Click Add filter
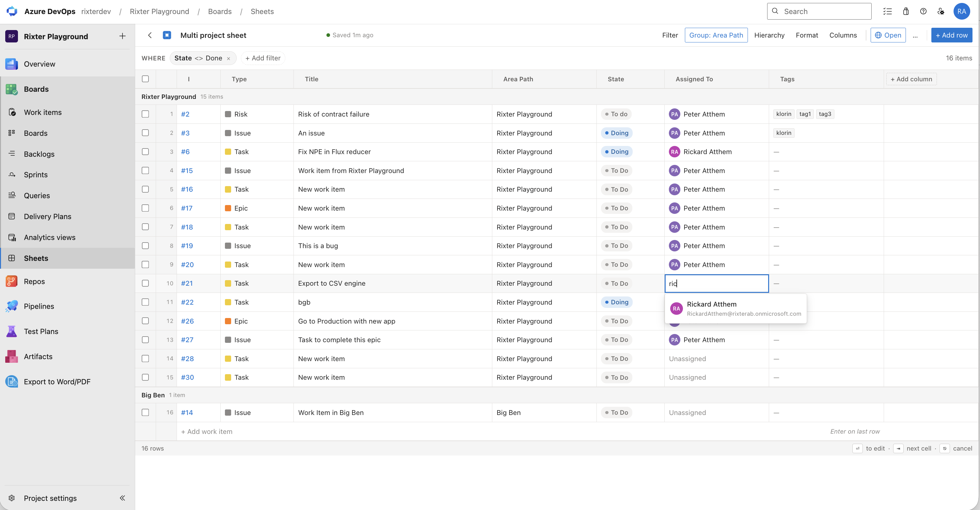 (263, 58)
